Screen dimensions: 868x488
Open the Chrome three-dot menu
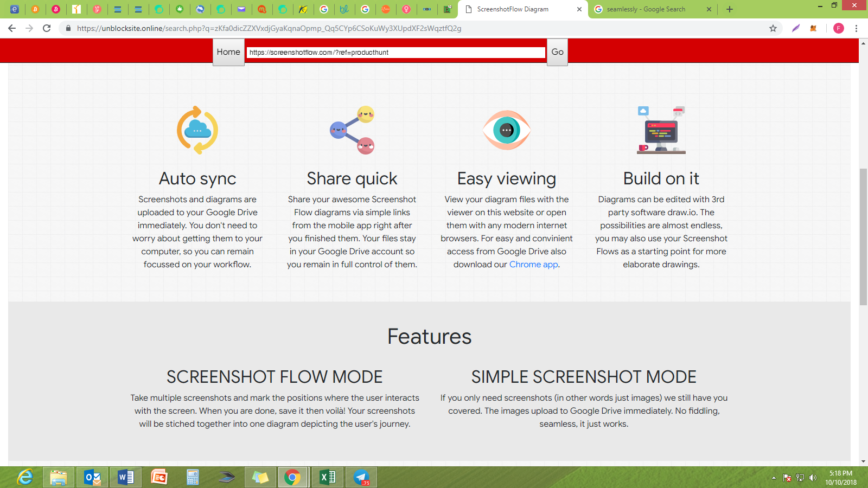857,28
